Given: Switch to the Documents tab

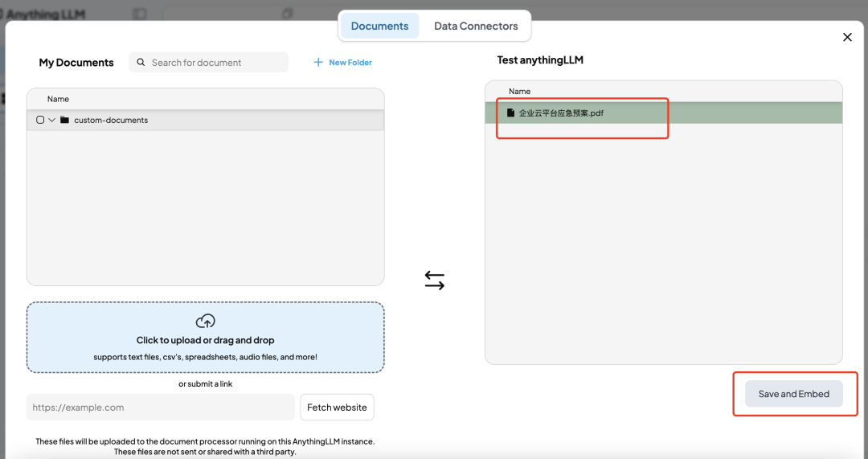Looking at the screenshot, I should pyautogui.click(x=379, y=26).
